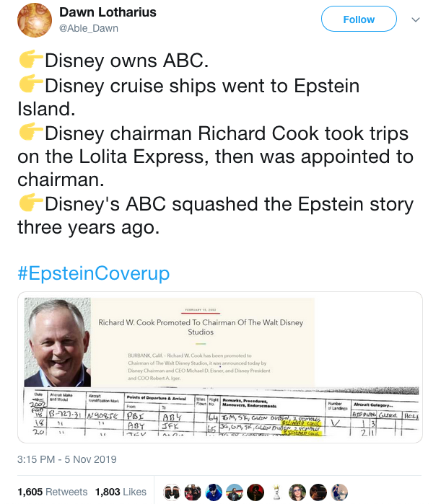Click the Follow button

coord(359,19)
